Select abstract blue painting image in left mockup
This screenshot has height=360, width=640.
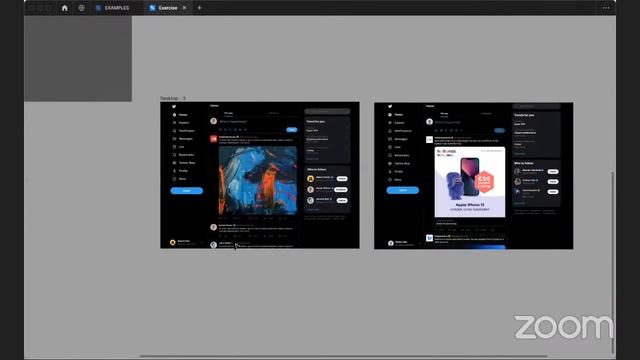[x=258, y=180]
